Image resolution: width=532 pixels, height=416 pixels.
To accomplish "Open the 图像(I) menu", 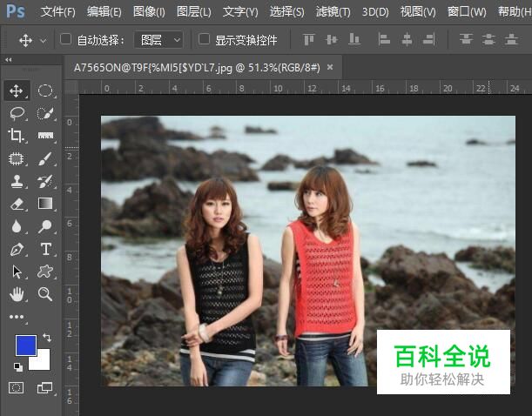I will click(149, 12).
